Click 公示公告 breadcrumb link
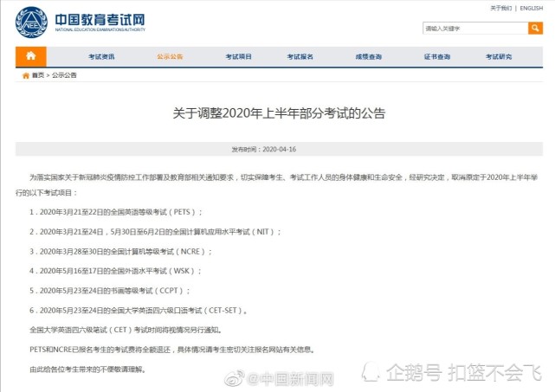The height and width of the screenshot is (392, 555). click(64, 75)
